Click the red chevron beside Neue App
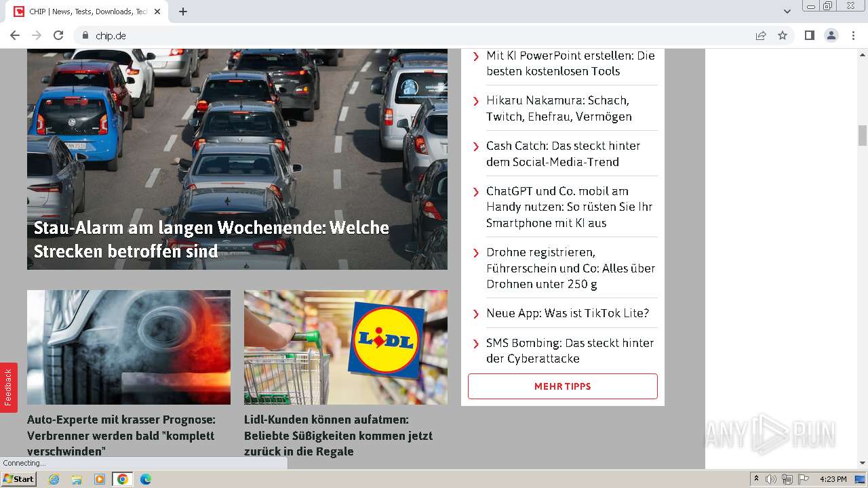The height and width of the screenshot is (488, 868). coord(476,314)
